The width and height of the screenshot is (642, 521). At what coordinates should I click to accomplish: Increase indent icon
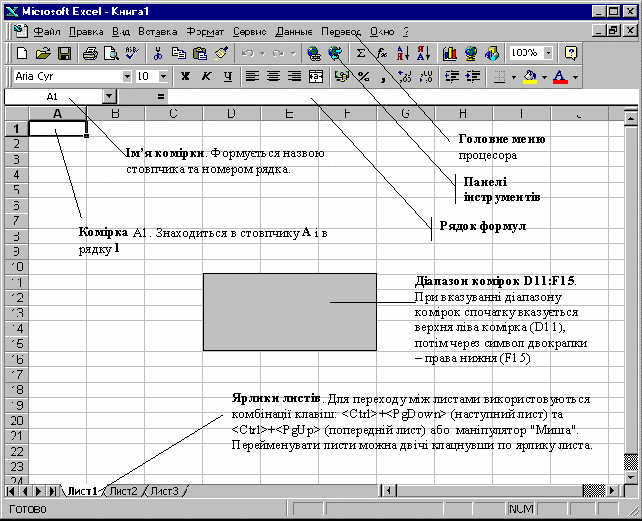(x=473, y=77)
